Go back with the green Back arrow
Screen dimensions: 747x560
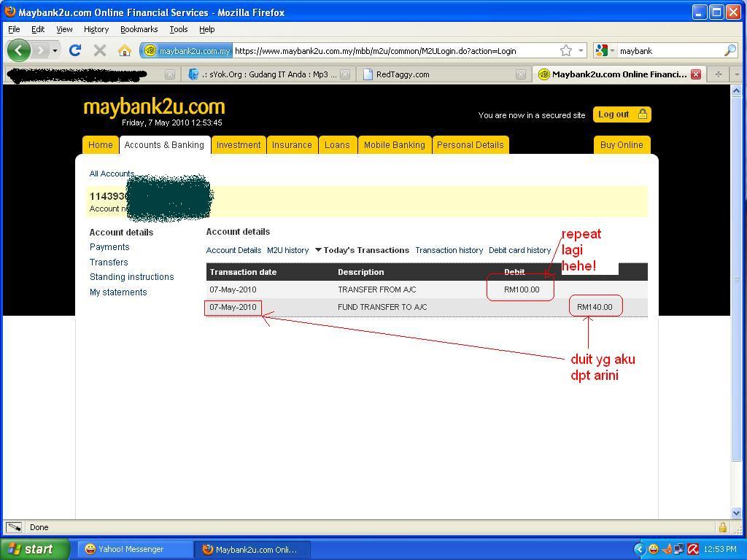point(18,50)
